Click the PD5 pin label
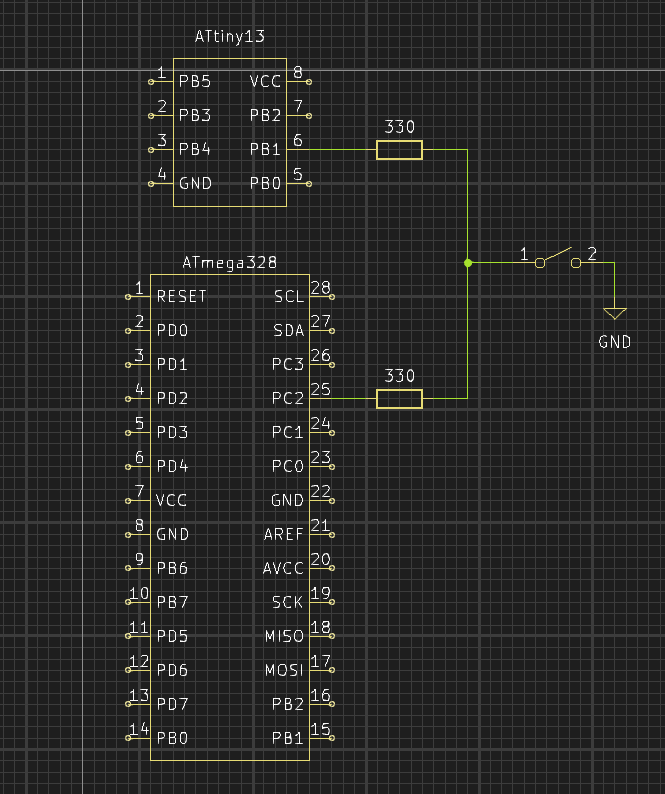665x794 pixels. click(172, 636)
